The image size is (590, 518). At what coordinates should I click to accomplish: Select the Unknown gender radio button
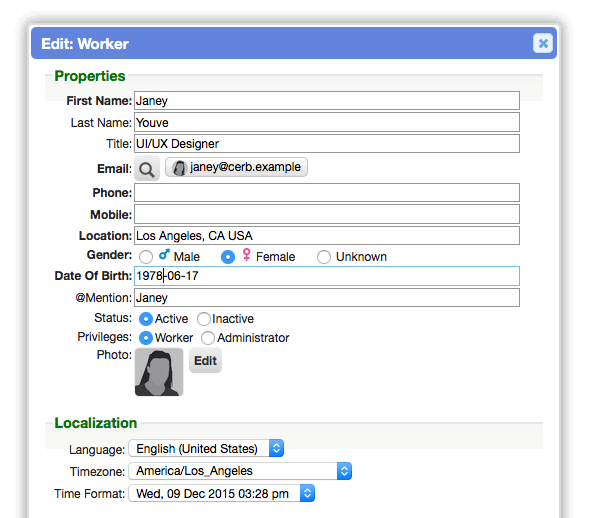coord(324,257)
